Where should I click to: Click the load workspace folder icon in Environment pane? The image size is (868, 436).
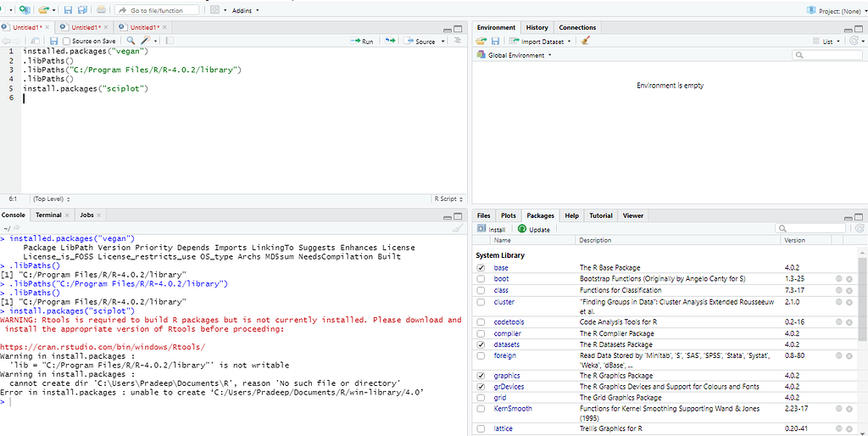pos(481,41)
